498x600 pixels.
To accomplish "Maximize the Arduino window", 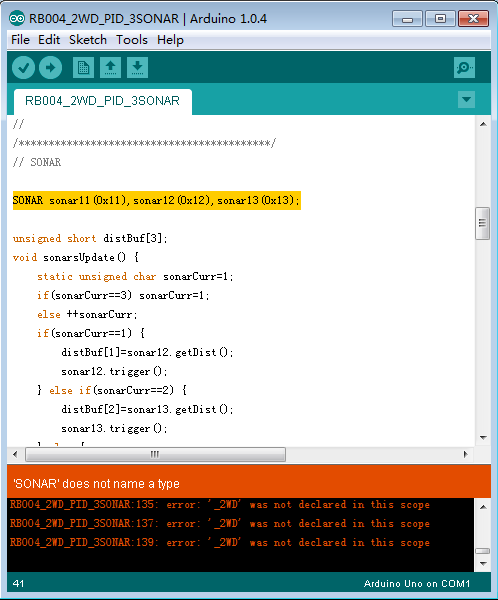I will pyautogui.click(x=440, y=19).
